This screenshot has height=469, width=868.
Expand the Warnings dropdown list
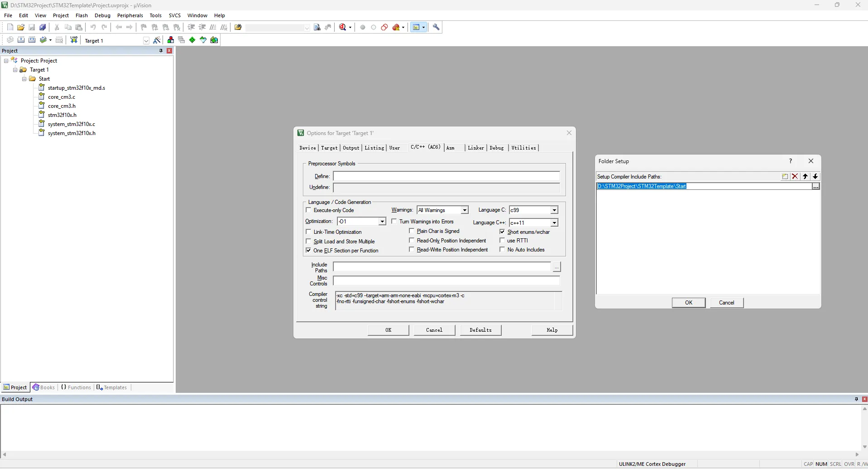point(464,210)
